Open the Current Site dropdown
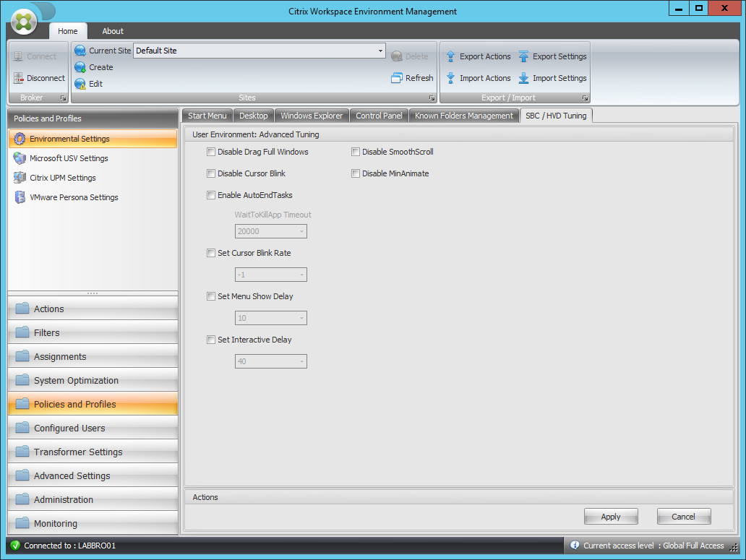 [380, 51]
